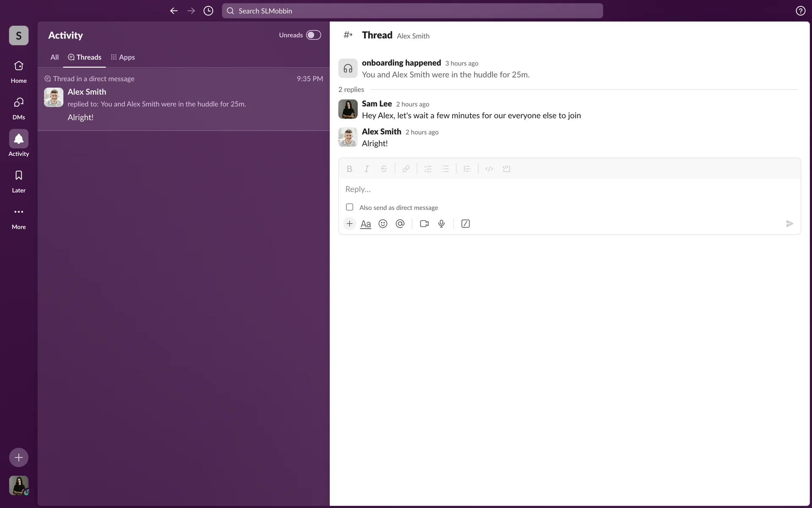This screenshot has height=508, width=812.
Task: Click the history clock icon
Action: (x=208, y=11)
